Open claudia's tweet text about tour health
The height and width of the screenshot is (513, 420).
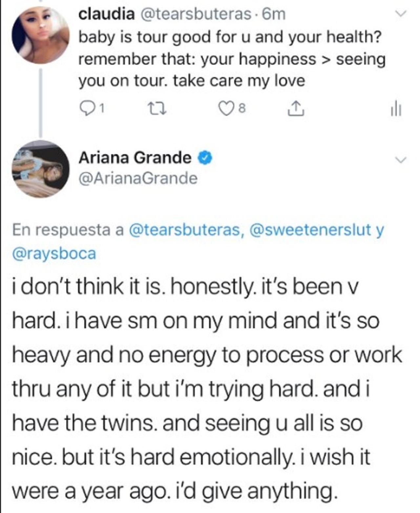click(x=230, y=59)
